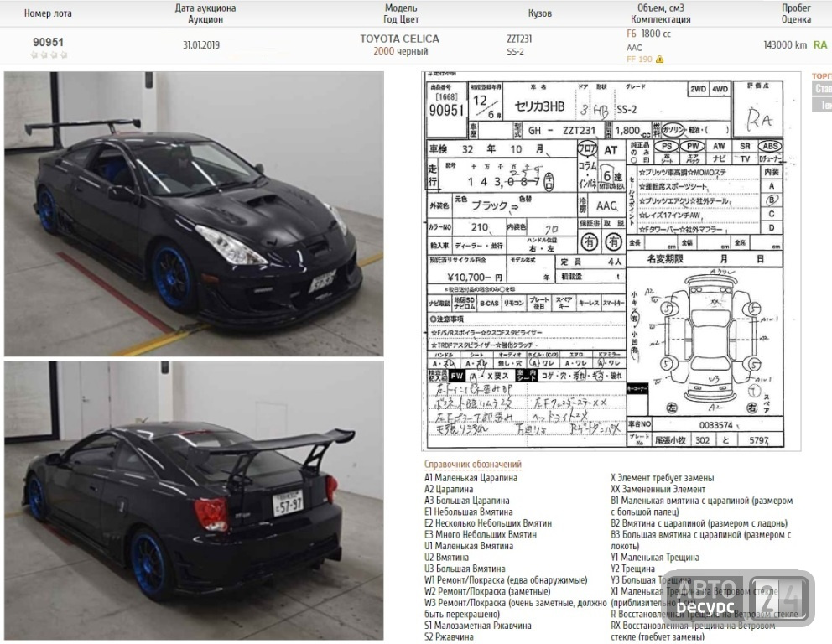Click the 'Номер лота' column header
The image size is (832, 644).
tap(49, 13)
